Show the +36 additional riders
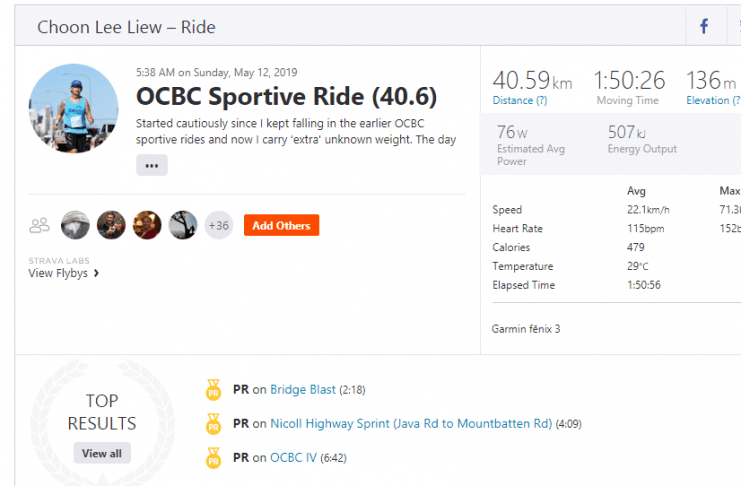 pyautogui.click(x=219, y=225)
